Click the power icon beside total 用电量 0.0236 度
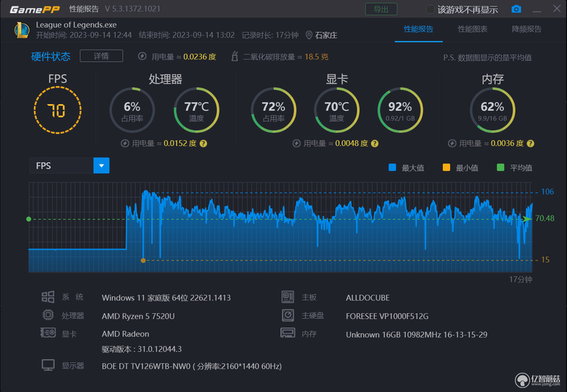567x392 pixels. [142, 57]
